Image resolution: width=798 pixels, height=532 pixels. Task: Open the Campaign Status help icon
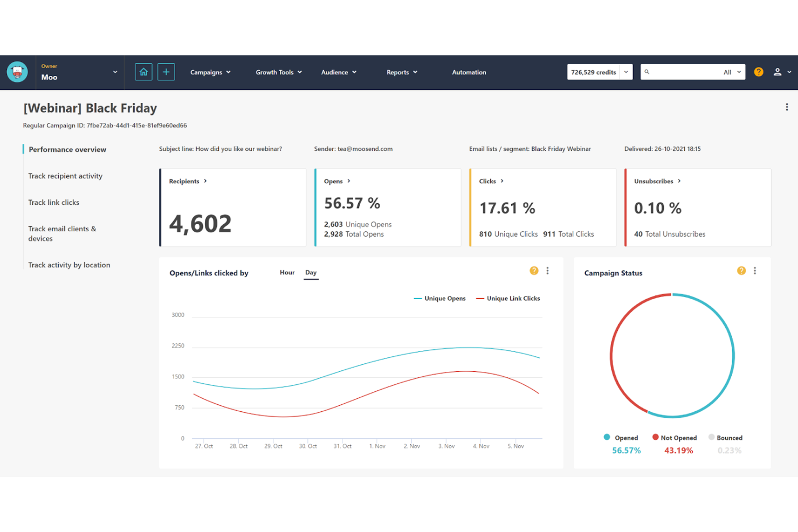[741, 271]
